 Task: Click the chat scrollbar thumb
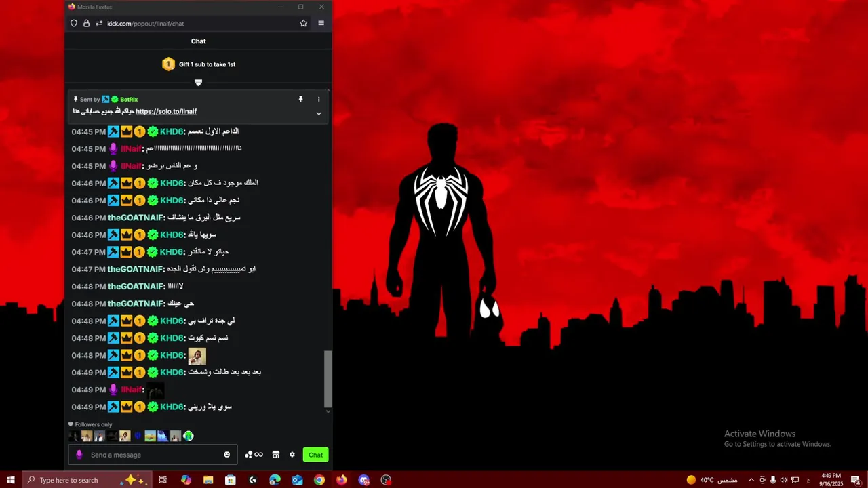(328, 378)
